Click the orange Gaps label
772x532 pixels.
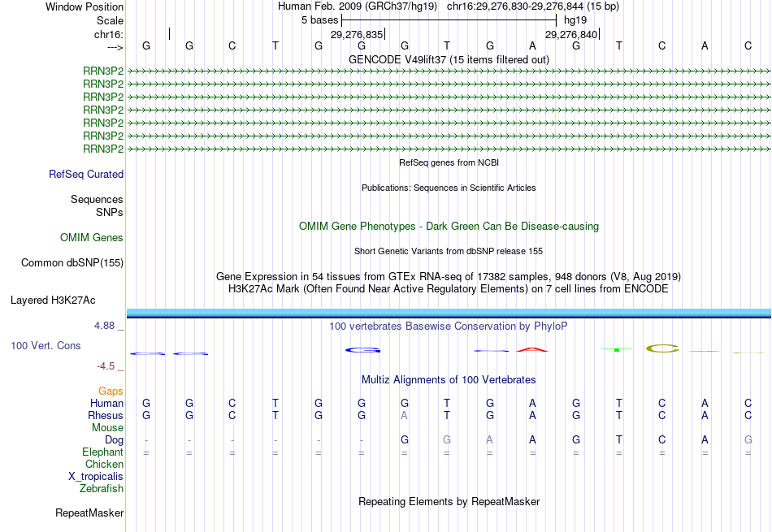[x=111, y=391]
